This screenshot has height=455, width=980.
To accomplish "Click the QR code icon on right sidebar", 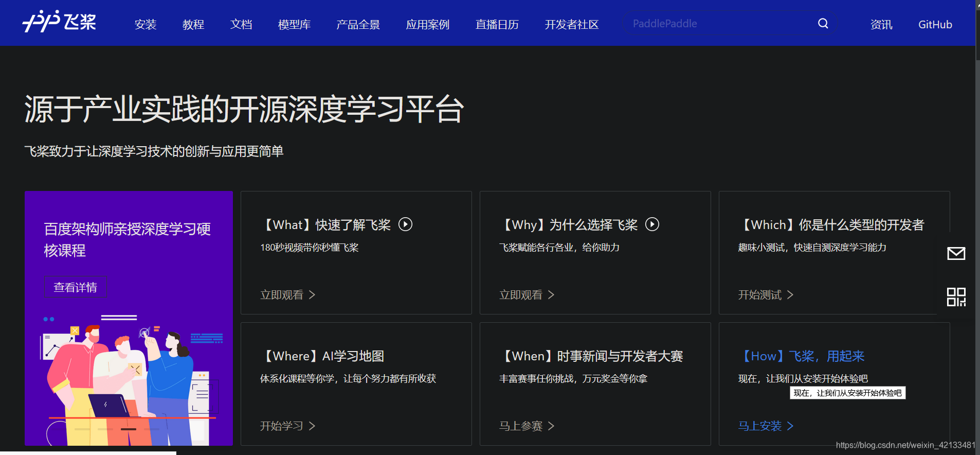I will (x=956, y=297).
